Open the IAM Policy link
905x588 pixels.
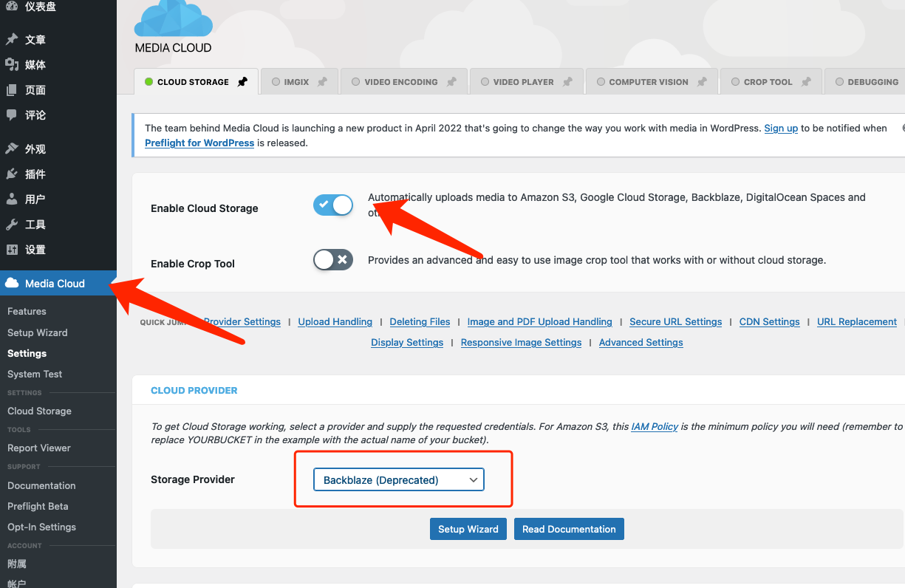coord(654,426)
